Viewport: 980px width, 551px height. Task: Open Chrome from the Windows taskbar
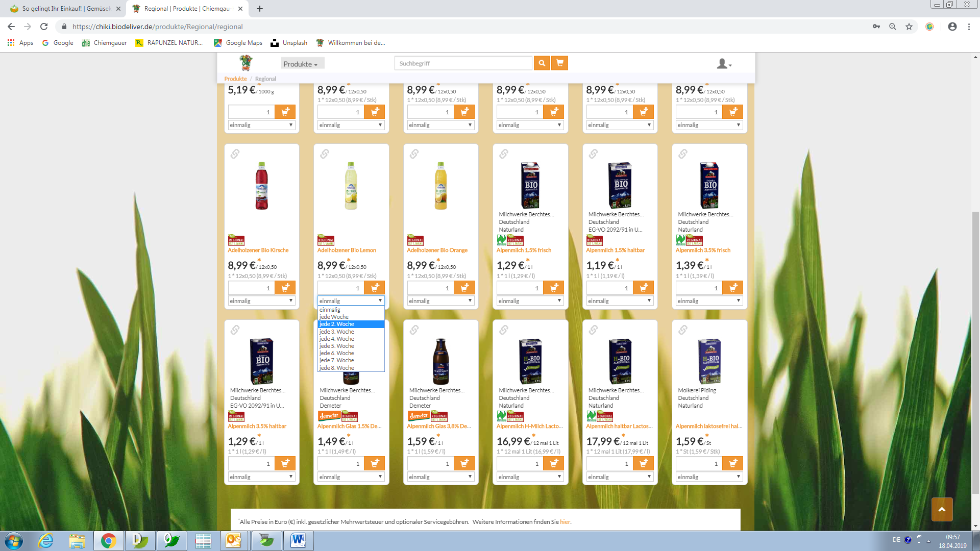click(x=108, y=541)
